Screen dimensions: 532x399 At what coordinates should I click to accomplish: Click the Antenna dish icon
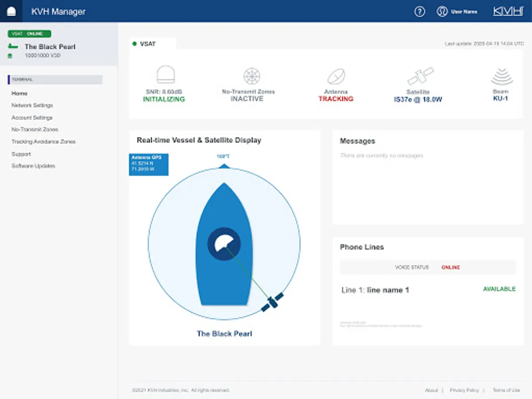click(x=336, y=76)
